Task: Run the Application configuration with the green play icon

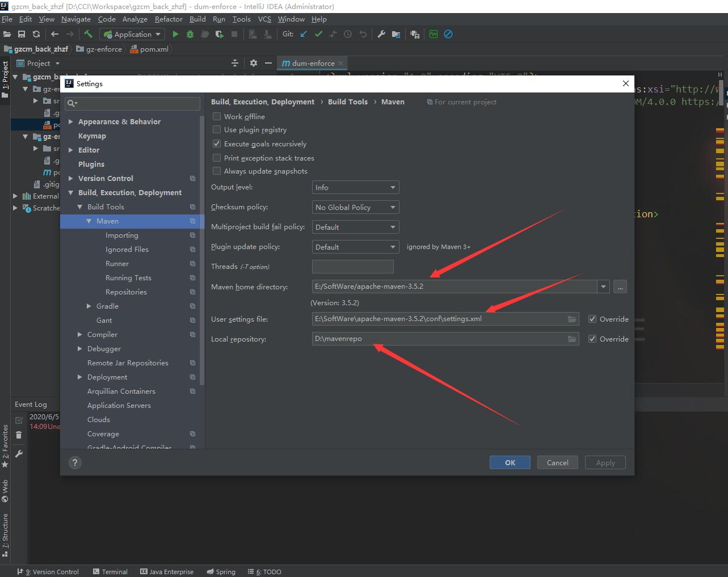Action: point(175,34)
